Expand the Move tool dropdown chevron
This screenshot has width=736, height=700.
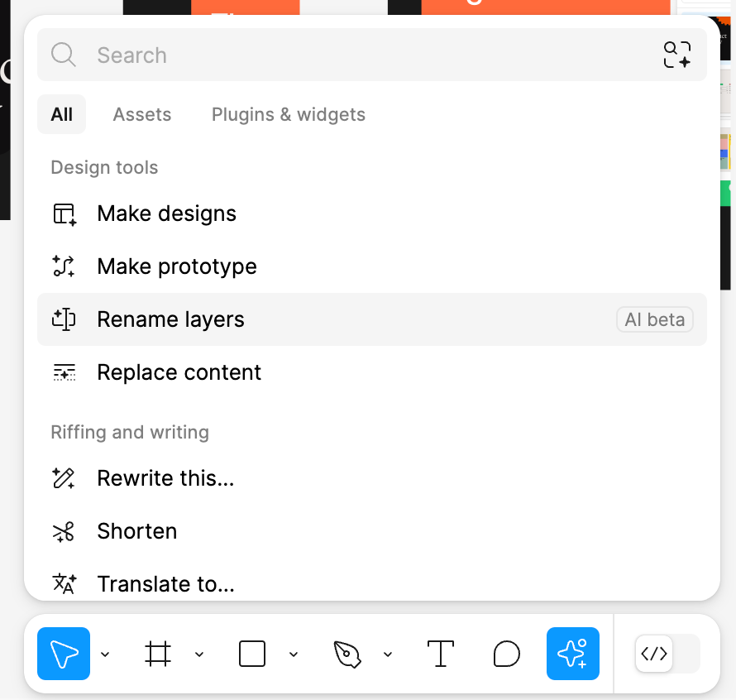click(105, 654)
